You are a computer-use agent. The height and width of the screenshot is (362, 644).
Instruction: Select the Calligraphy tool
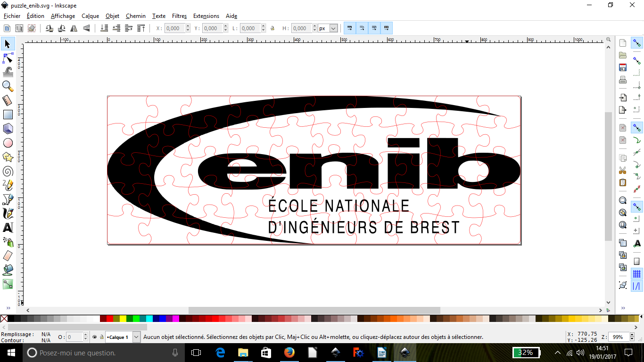(x=8, y=214)
